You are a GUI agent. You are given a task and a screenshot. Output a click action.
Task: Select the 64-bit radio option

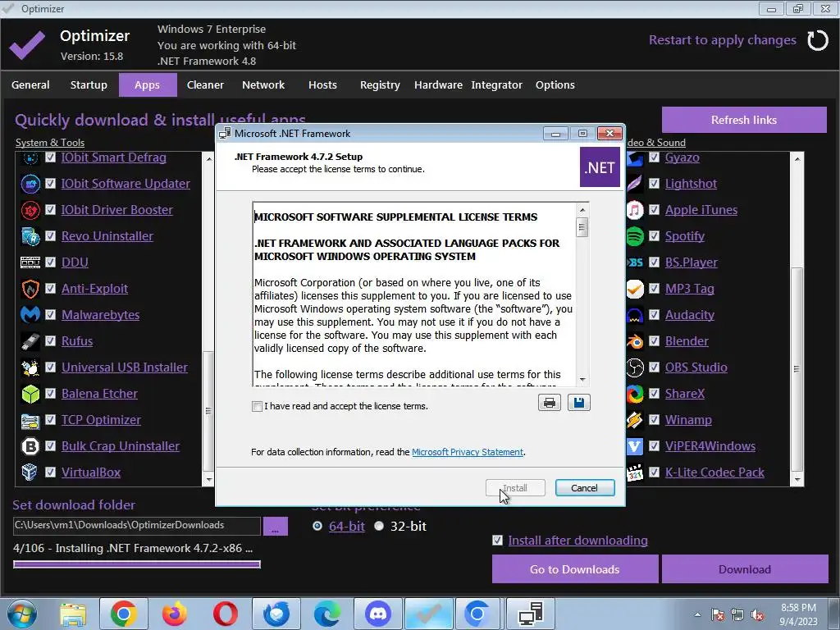(x=317, y=526)
